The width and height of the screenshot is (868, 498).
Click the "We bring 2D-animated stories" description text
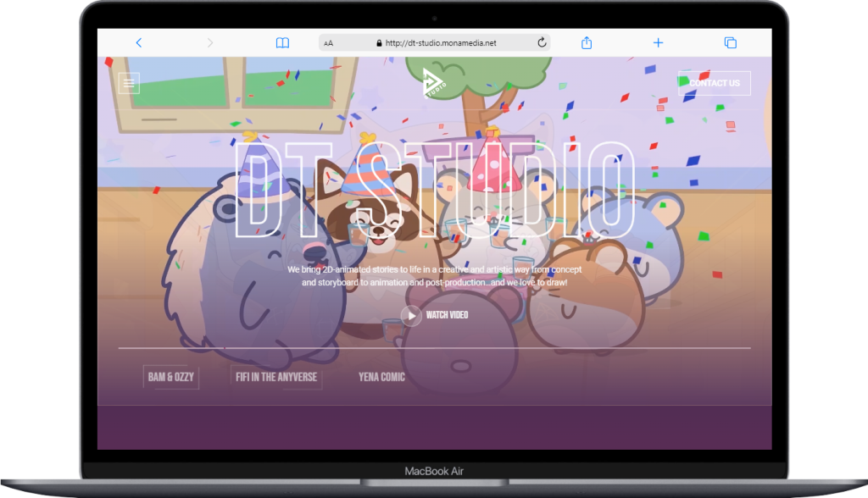pyautogui.click(x=435, y=275)
